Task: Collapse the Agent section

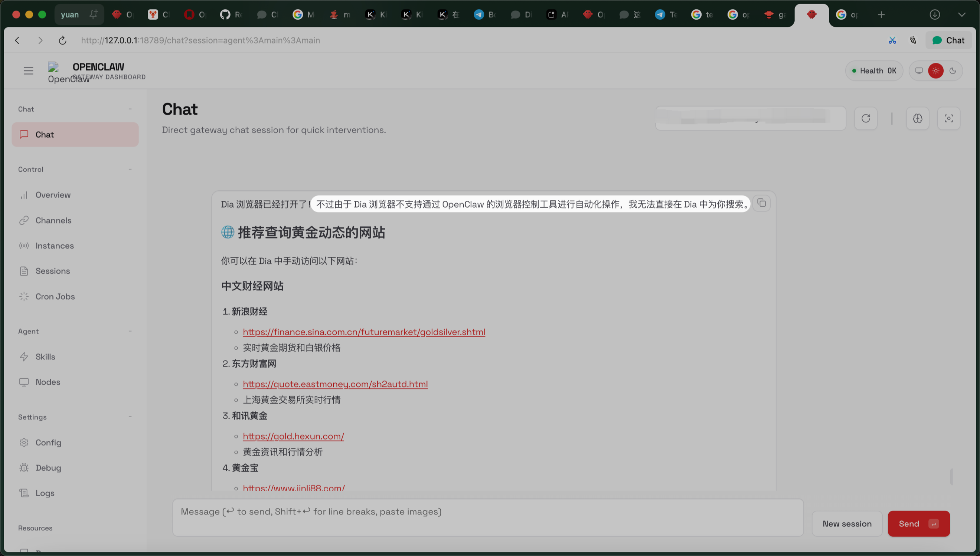Action: [x=130, y=331]
